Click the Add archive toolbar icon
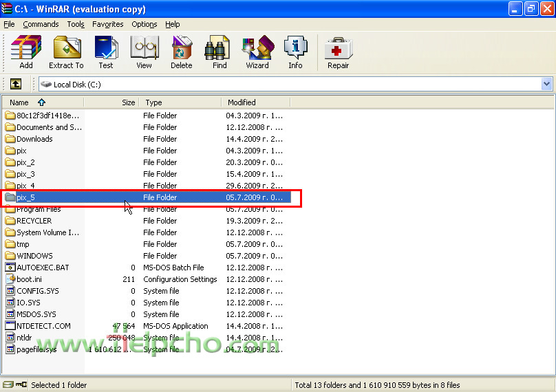The height and width of the screenshot is (392, 556). coord(26,47)
